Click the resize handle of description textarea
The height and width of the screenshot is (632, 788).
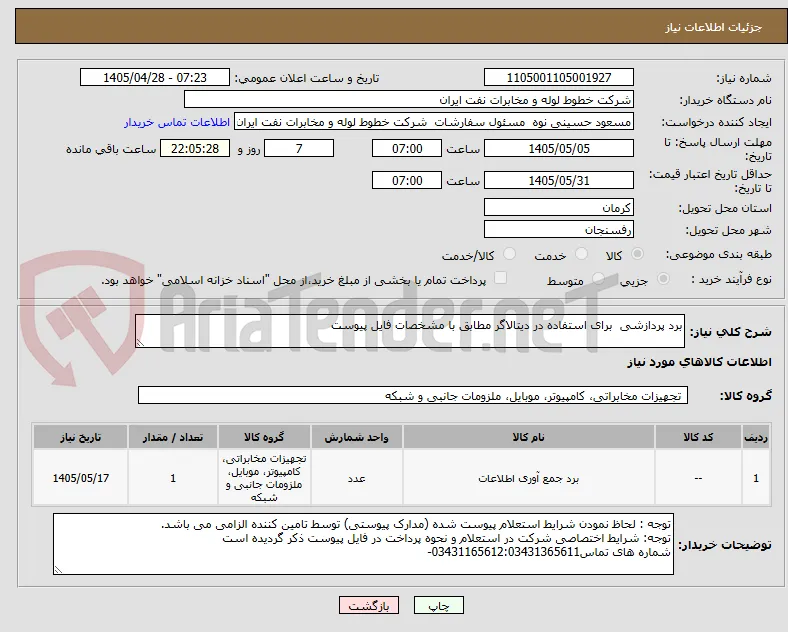[140, 343]
